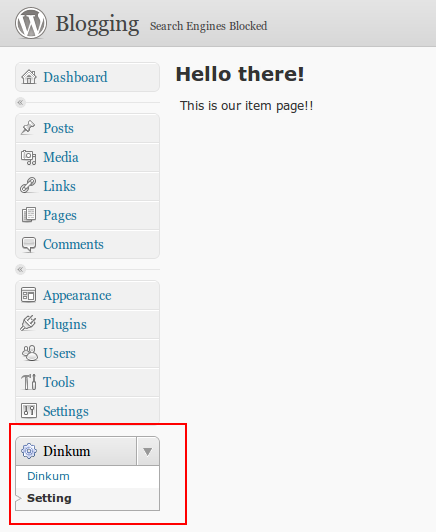Click the Dashboard house icon

click(x=29, y=77)
